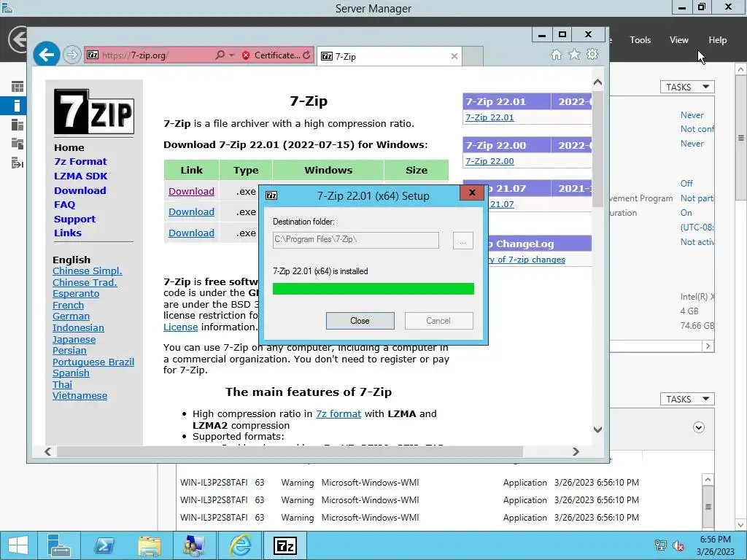Open the lower TASKS dropdown in Server Manager
This screenshot has height=560, width=747.
pos(687,399)
